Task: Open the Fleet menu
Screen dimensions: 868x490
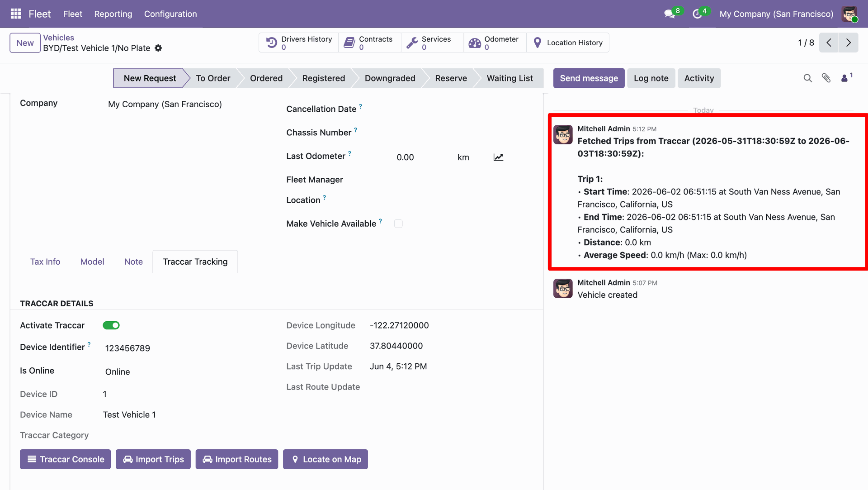Action: 73,14
